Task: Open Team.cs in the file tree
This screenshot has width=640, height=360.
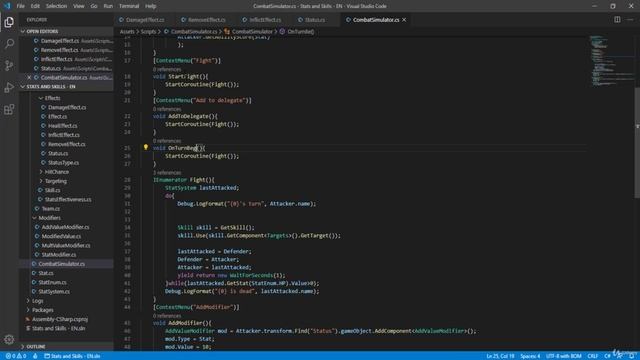Action: pos(51,209)
